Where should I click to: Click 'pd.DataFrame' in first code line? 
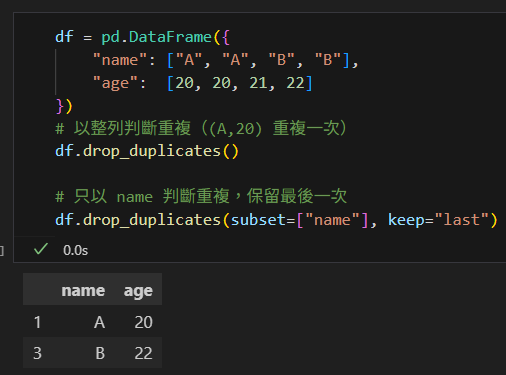(x=156, y=37)
